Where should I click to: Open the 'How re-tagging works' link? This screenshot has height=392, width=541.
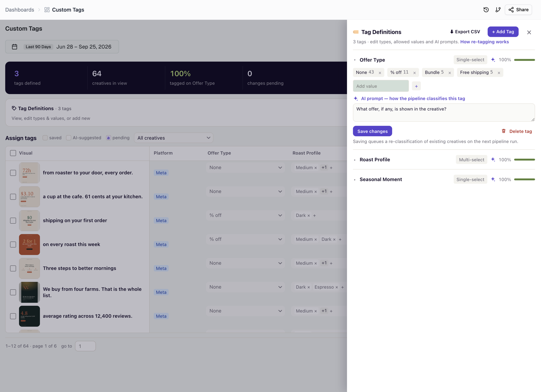tap(485, 42)
